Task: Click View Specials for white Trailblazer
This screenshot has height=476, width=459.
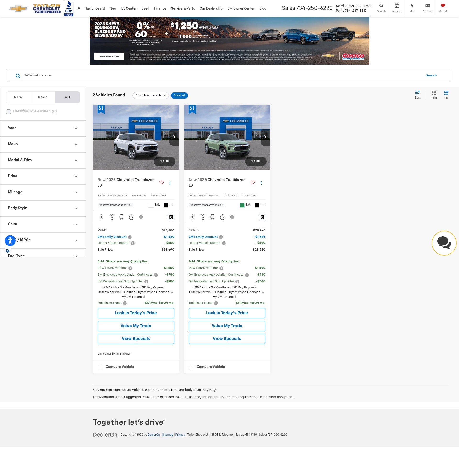Action: coord(136,339)
